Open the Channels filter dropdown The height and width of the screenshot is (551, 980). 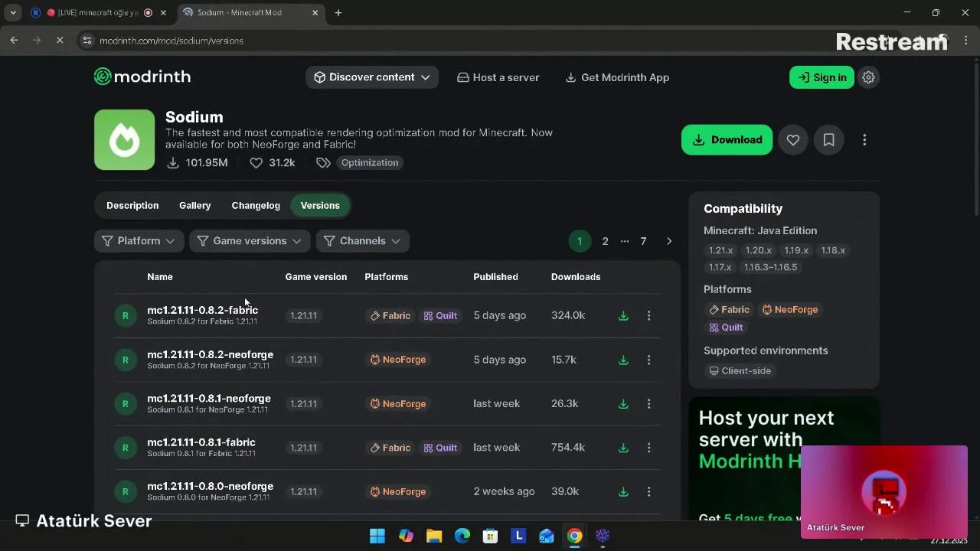tap(362, 241)
